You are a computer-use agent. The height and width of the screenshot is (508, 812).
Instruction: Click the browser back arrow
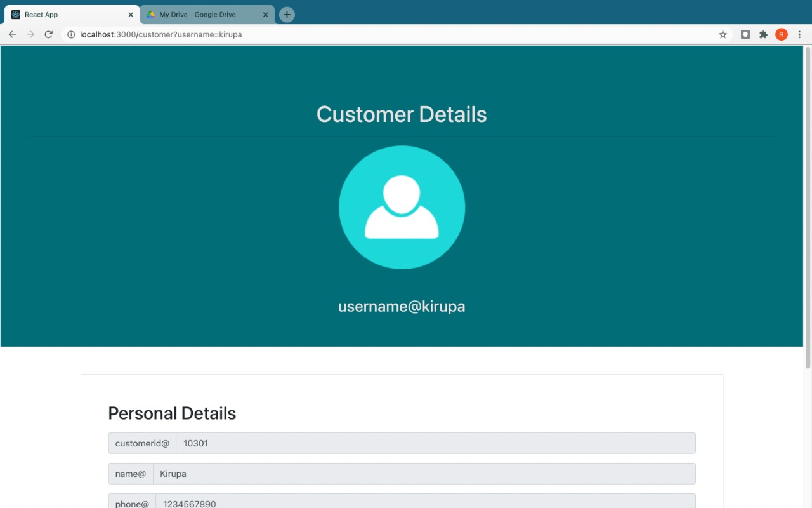[x=12, y=34]
